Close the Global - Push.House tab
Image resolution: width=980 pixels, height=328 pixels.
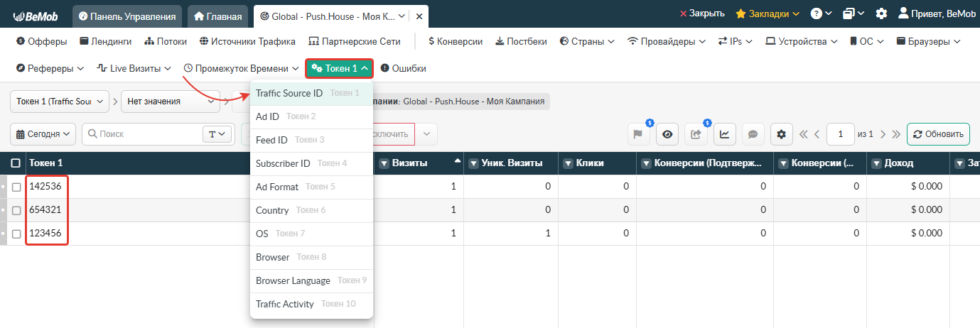[x=419, y=16]
